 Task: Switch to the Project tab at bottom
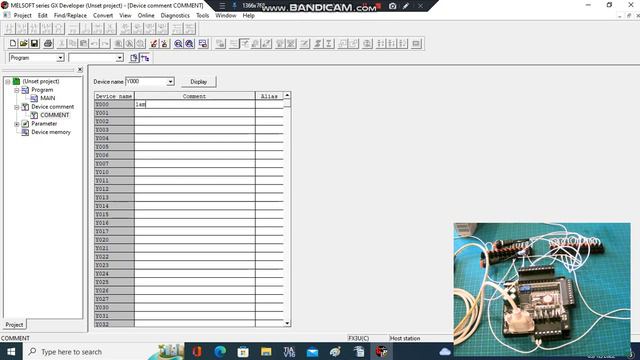14,324
